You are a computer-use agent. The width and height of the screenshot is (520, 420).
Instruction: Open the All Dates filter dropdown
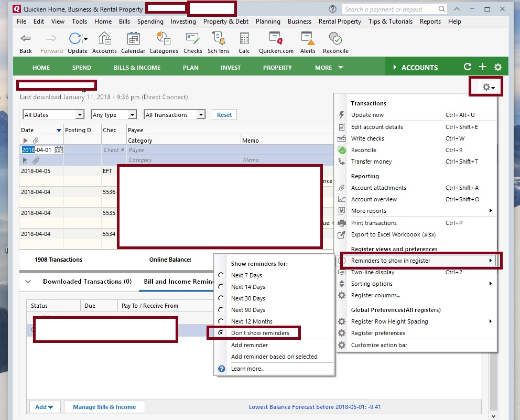point(53,115)
